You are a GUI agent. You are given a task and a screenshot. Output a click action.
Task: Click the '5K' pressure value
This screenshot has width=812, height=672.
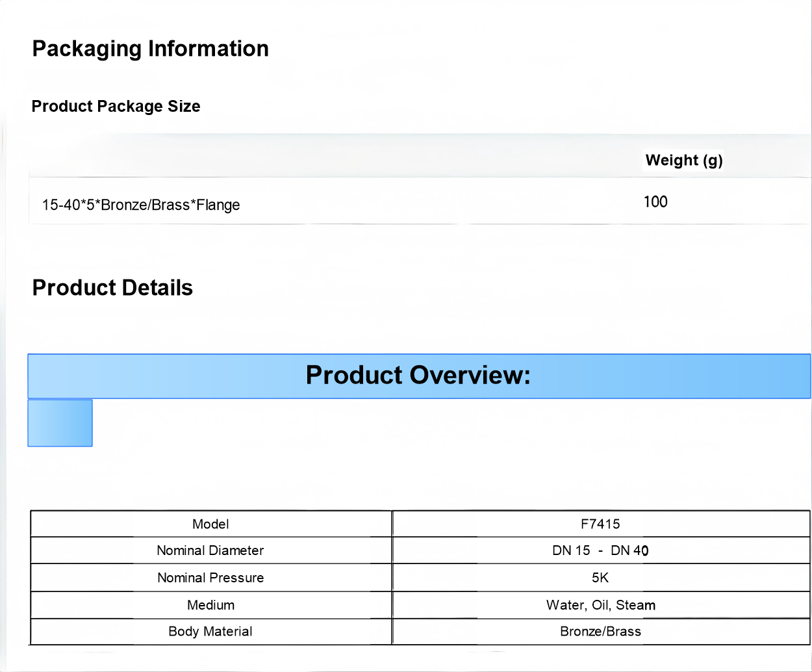(x=601, y=578)
